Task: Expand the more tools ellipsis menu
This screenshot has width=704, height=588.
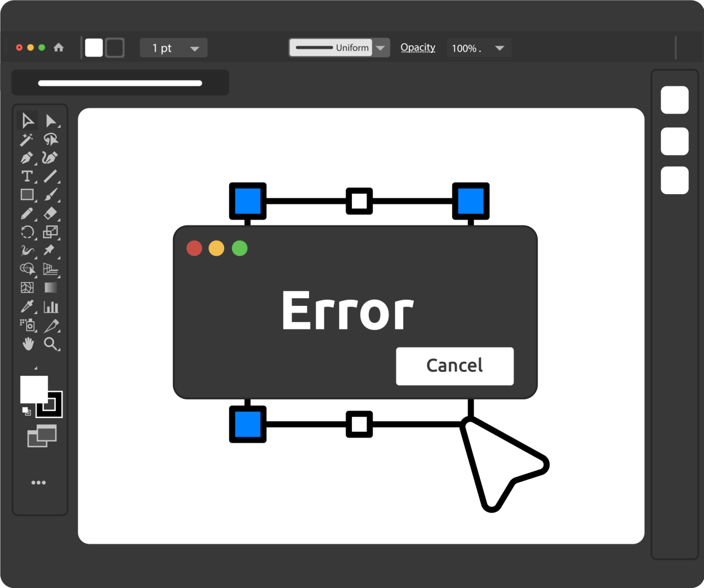Action: tap(39, 482)
